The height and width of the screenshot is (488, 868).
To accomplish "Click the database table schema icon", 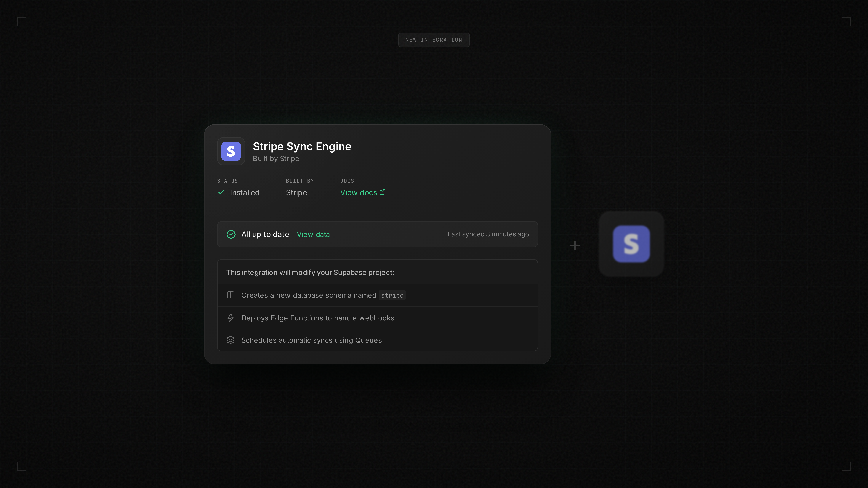I will click(x=230, y=295).
